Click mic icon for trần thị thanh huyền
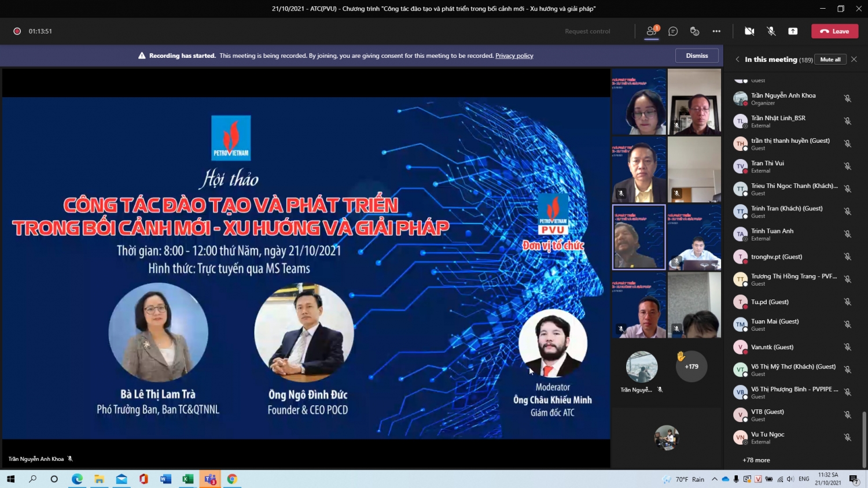The image size is (868, 488). pyautogui.click(x=847, y=144)
